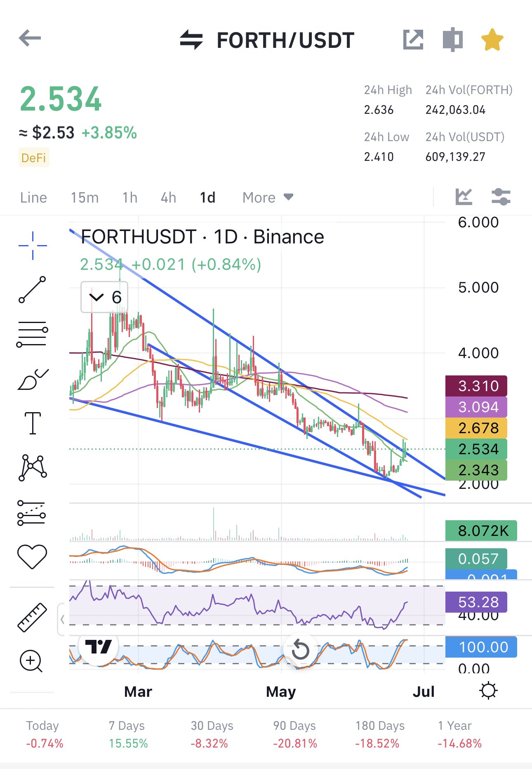Tap the 24h Vol(FORTH) value 242,063.04
Viewport: 532px width, 769px height.
click(455, 110)
